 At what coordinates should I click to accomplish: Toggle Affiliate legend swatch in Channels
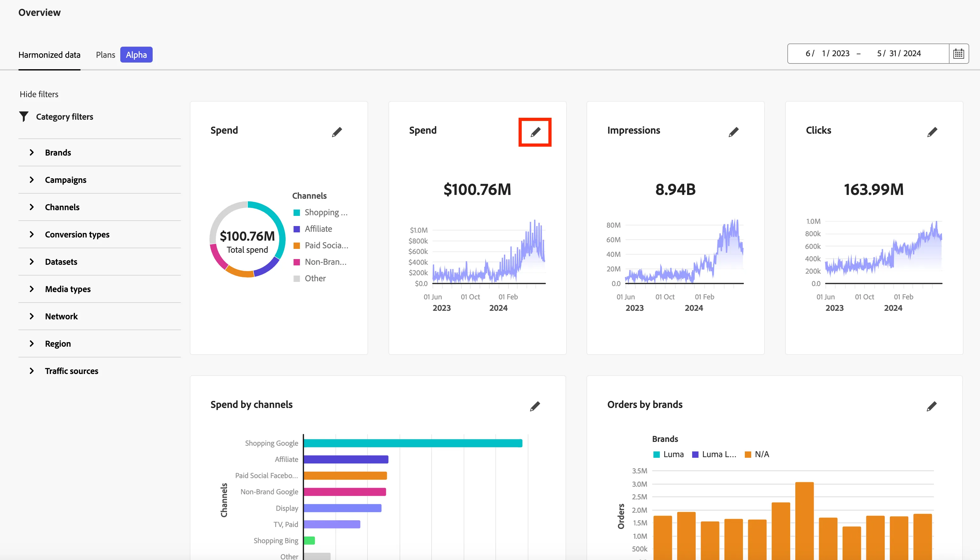(x=296, y=229)
